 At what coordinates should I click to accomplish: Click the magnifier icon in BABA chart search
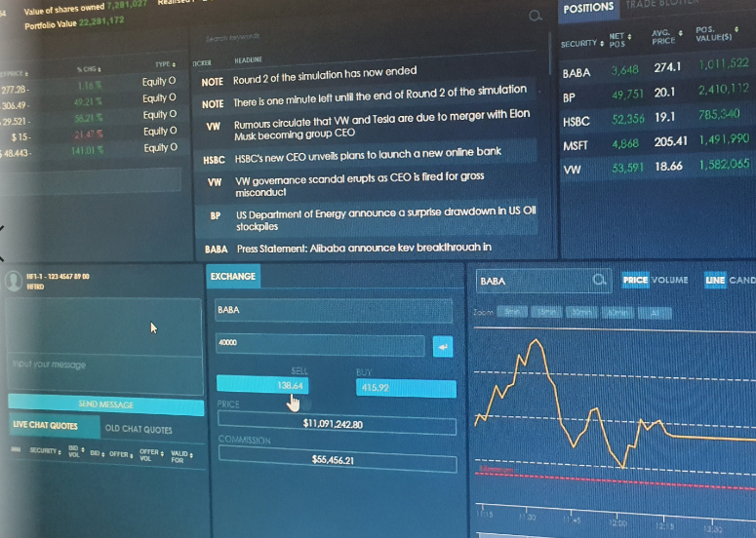point(599,280)
